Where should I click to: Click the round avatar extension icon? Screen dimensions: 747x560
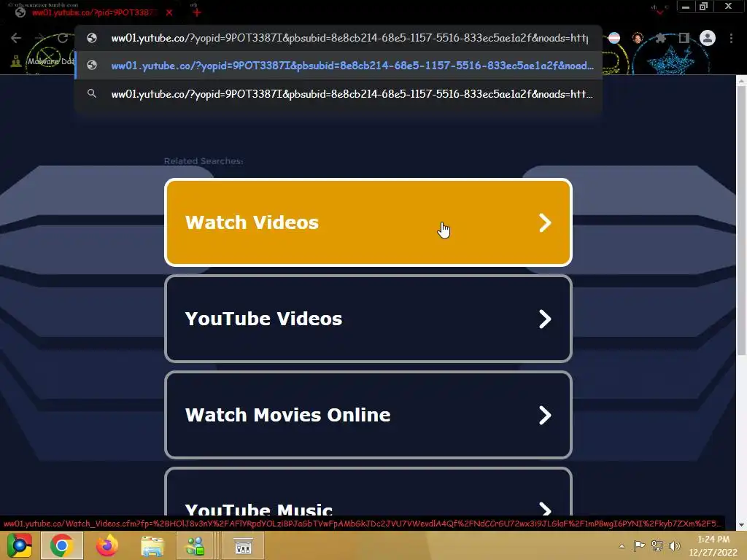click(638, 38)
